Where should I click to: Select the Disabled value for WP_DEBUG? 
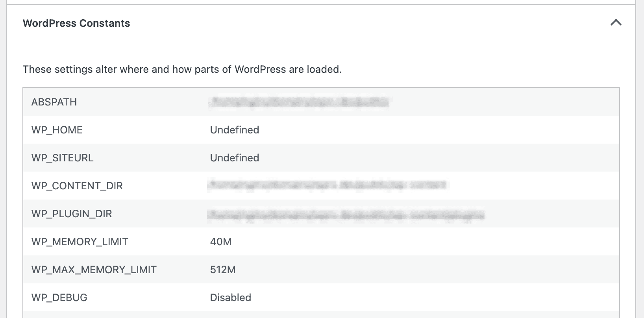(230, 298)
